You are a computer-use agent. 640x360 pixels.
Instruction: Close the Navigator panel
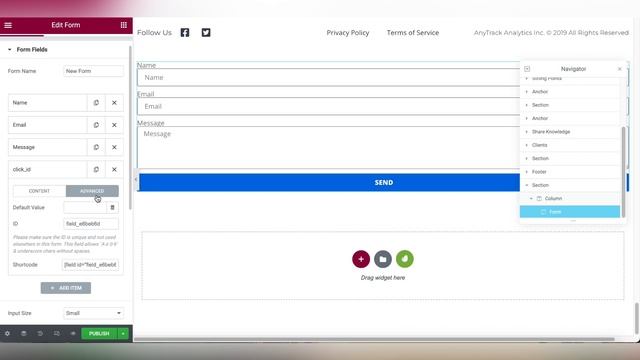[x=620, y=69]
